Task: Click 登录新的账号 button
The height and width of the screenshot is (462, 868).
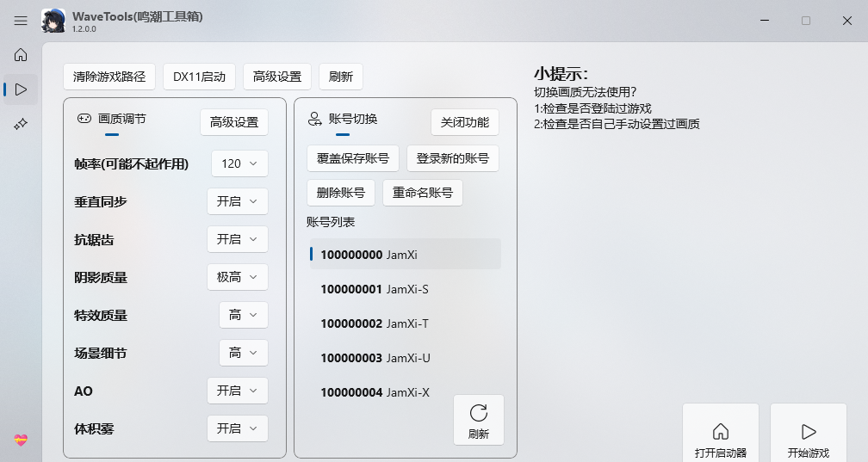Action: point(453,158)
